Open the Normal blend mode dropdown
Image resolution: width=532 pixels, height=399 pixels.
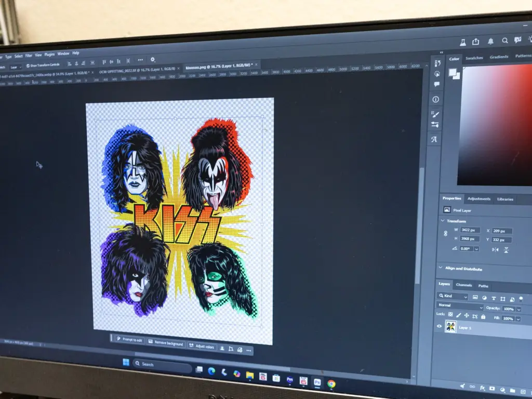click(459, 307)
